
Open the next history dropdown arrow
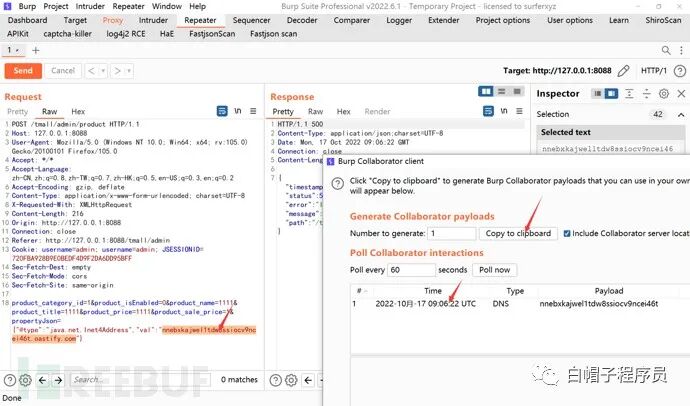click(129, 71)
